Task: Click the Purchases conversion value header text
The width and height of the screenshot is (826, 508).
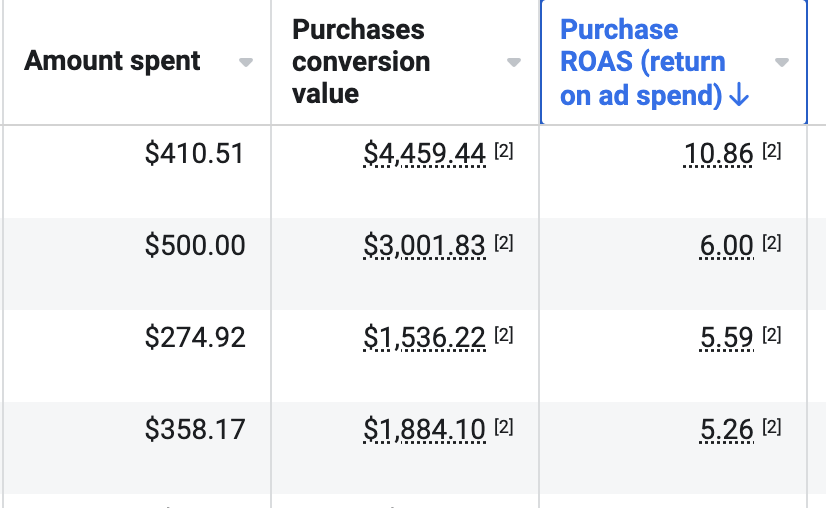Action: 361,62
